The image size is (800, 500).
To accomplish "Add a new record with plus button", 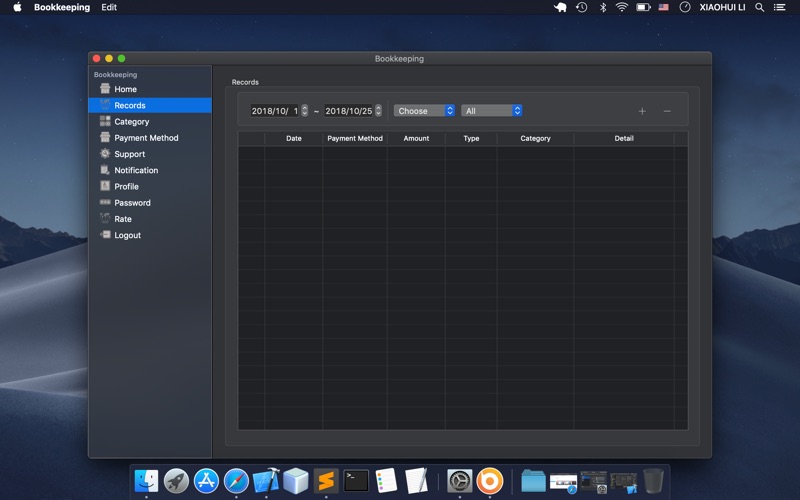I will tap(642, 111).
